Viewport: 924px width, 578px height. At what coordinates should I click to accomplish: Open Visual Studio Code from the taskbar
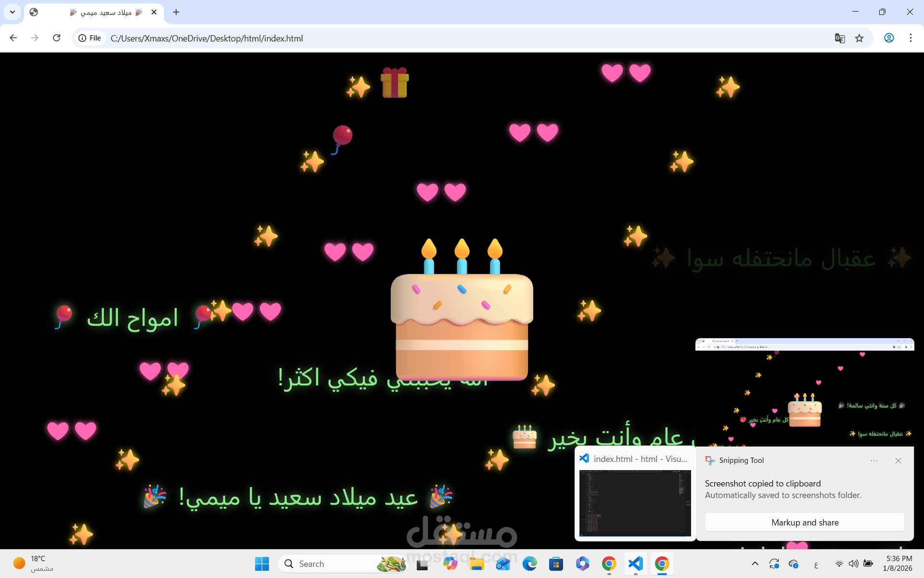(x=635, y=564)
